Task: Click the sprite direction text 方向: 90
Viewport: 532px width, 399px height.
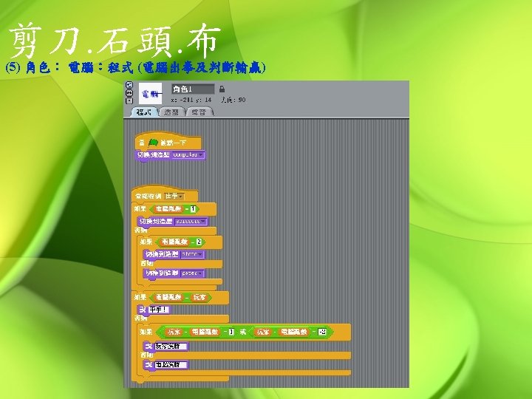Action: [x=233, y=100]
